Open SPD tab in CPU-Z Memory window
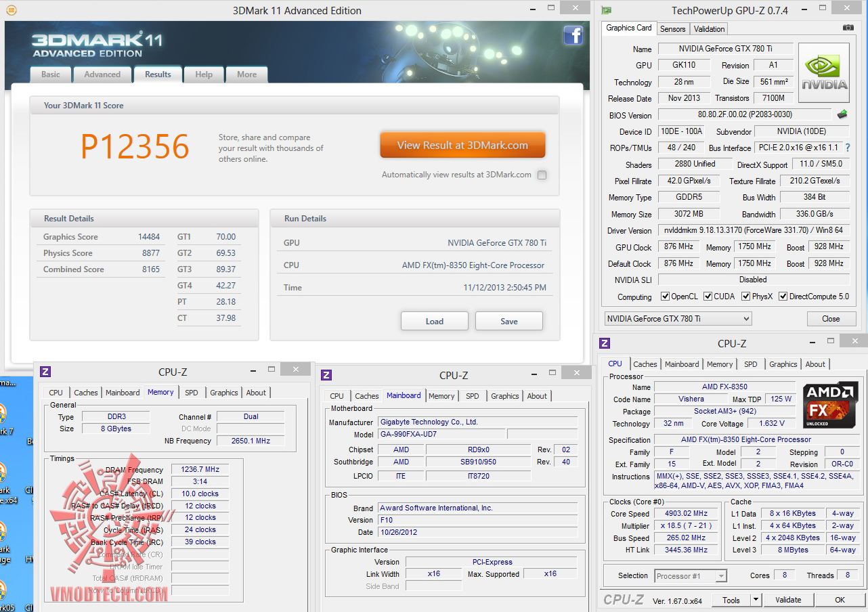 [192, 393]
